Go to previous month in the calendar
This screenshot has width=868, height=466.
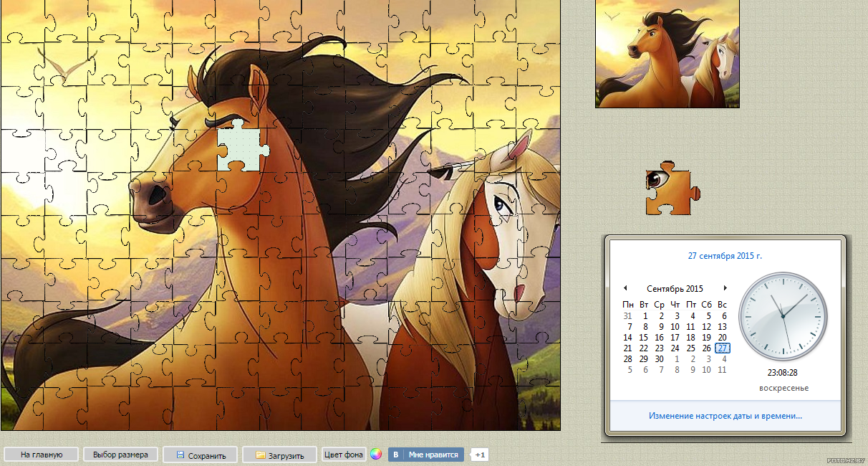[x=625, y=288]
